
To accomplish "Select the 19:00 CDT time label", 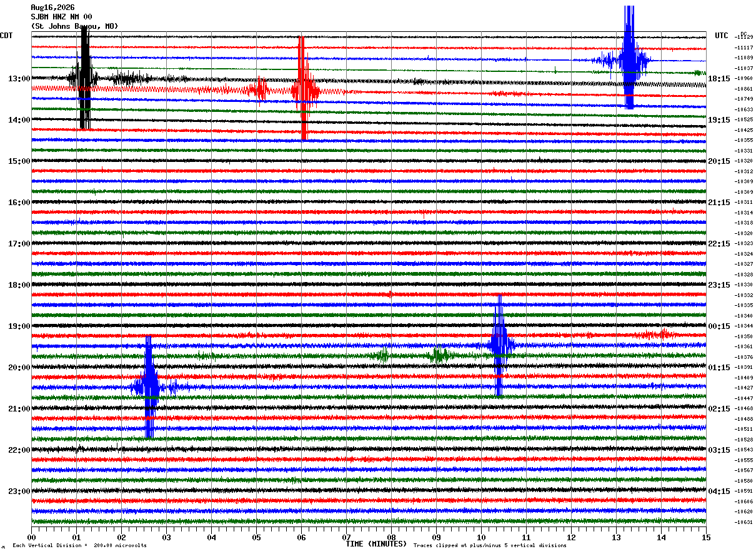I will (19, 326).
